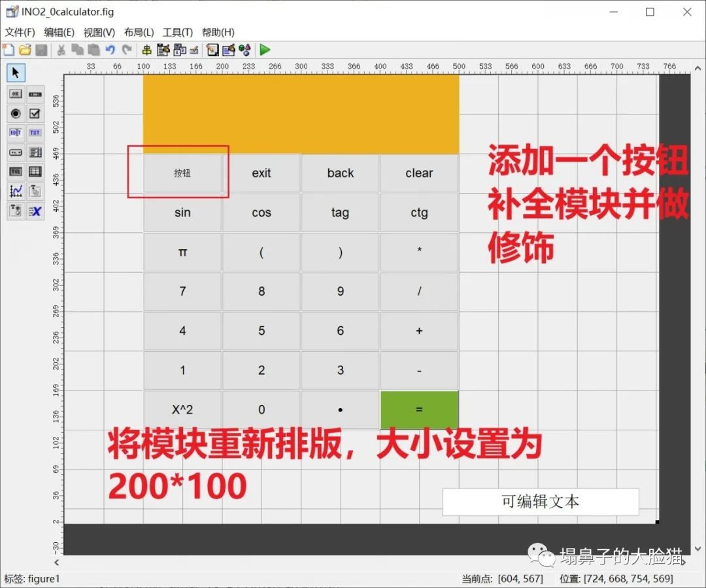Screen dimensions: 706x588
Task: Select the Slider tool in the palette
Action: (35, 94)
